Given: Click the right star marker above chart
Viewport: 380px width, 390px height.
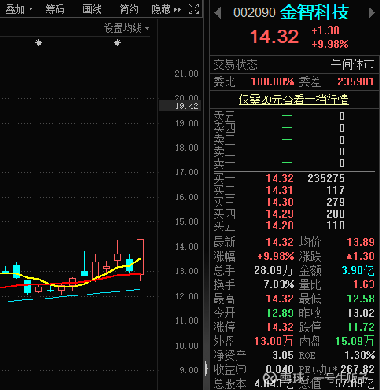Looking at the screenshot, I should click(117, 43).
